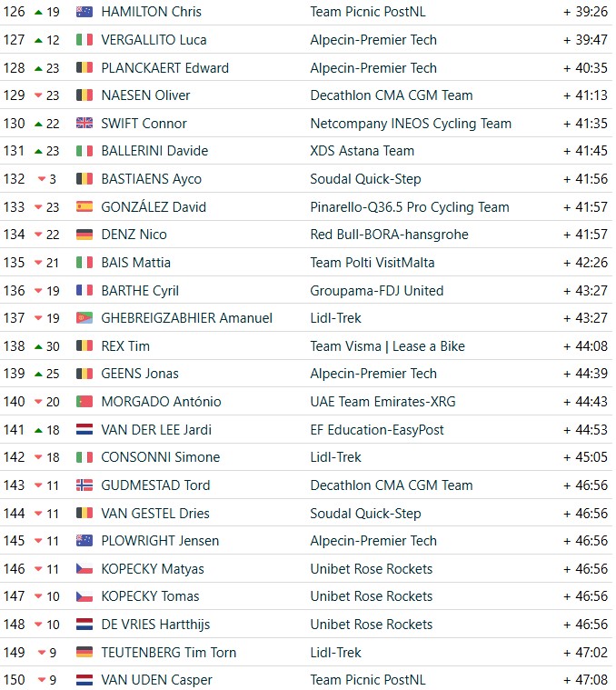Click the Spanish flag beside GONZÁLEZ David
Viewport: 616px width, 690px height.
pos(84,207)
